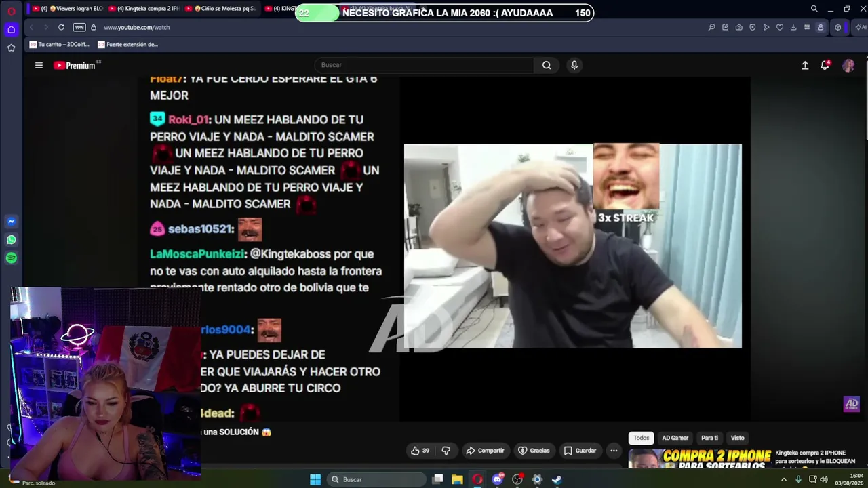Open the 'Parc. soleado' weather widget
This screenshot has height=488, width=868.
[32, 482]
